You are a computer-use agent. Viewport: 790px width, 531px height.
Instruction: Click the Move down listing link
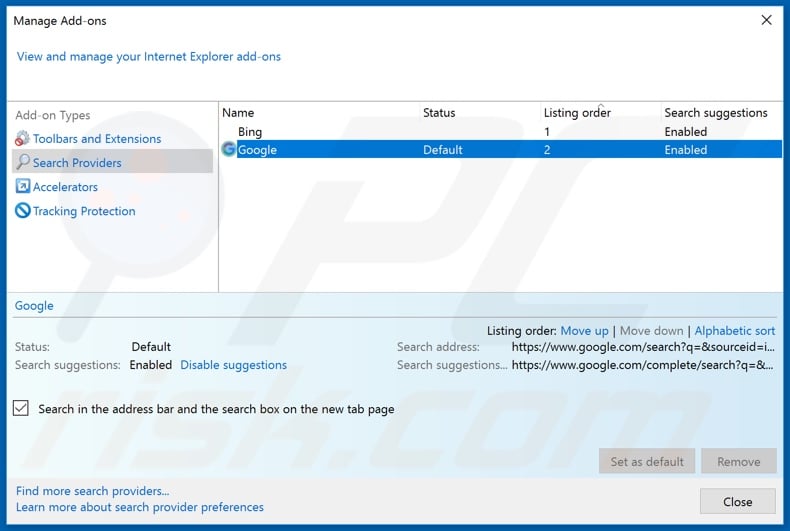pyautogui.click(x=651, y=331)
